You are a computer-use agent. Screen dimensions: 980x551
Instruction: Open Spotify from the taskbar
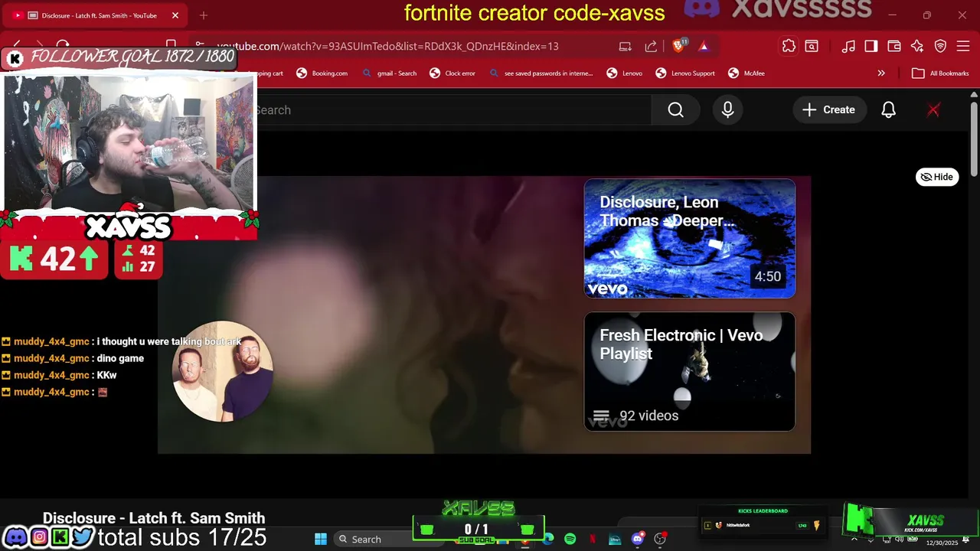570,539
